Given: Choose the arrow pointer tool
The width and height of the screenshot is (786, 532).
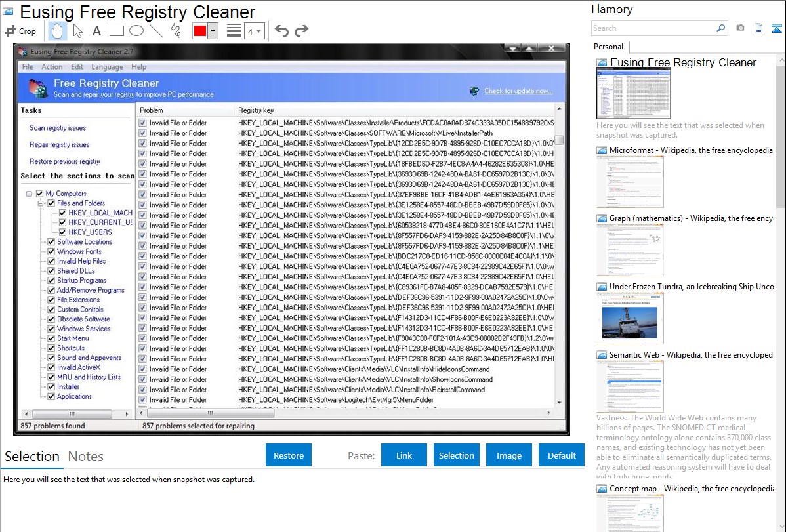Looking at the screenshot, I should (77, 31).
